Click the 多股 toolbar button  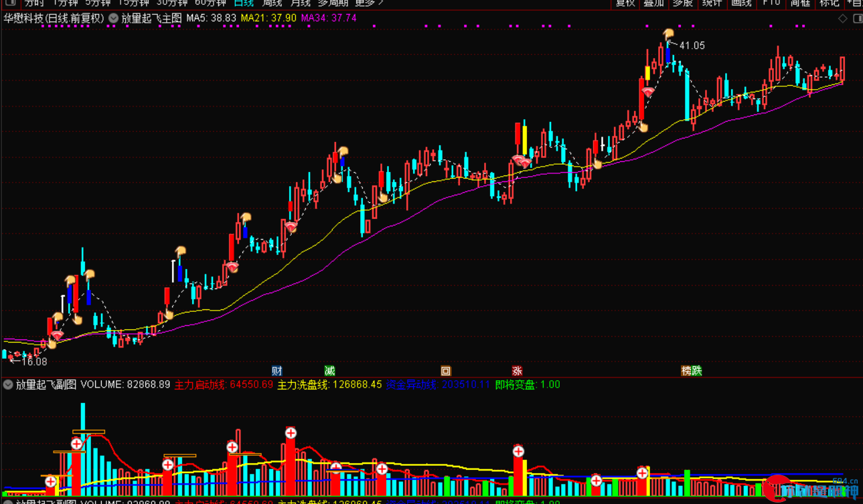click(683, 3)
